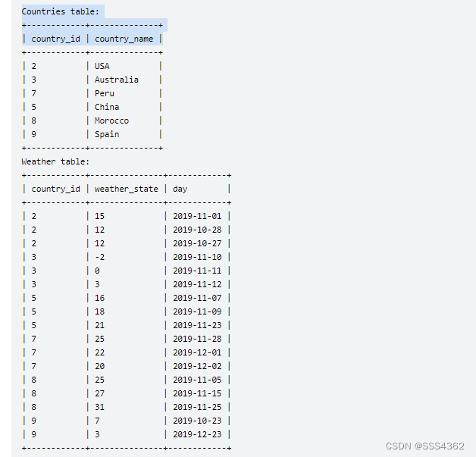476x457 pixels.
Task: Select the date 2019-11-01 cell
Action: point(197,216)
